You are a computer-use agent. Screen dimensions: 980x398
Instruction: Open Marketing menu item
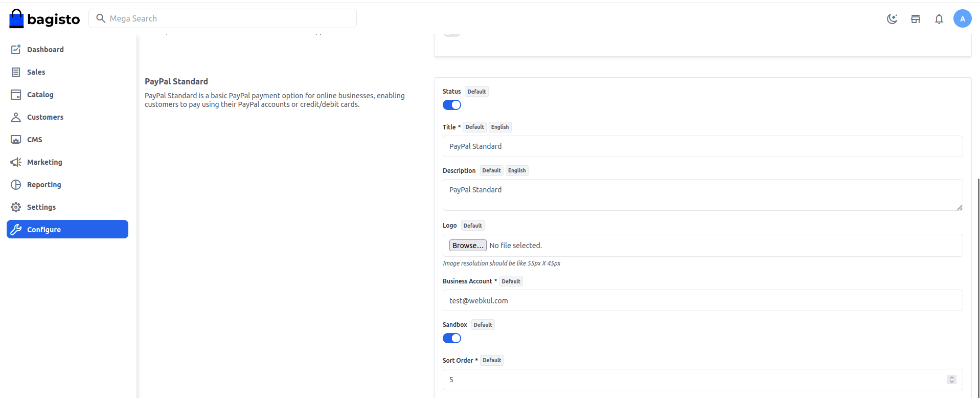tap(67, 162)
